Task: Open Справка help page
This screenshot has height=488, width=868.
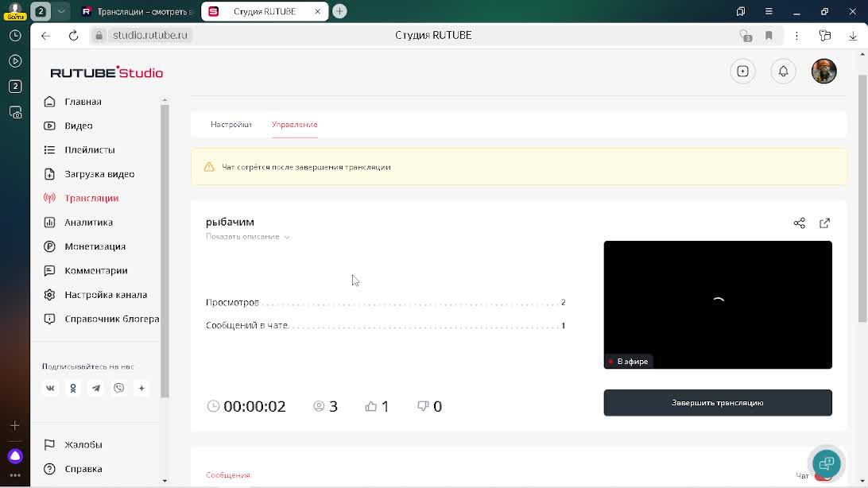Action: tap(83, 469)
